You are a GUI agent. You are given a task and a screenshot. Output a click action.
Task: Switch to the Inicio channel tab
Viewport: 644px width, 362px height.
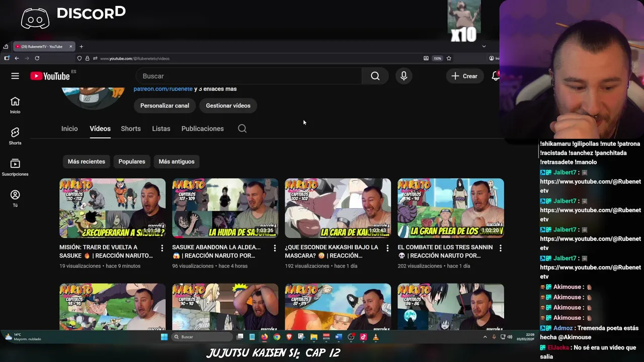click(x=69, y=129)
